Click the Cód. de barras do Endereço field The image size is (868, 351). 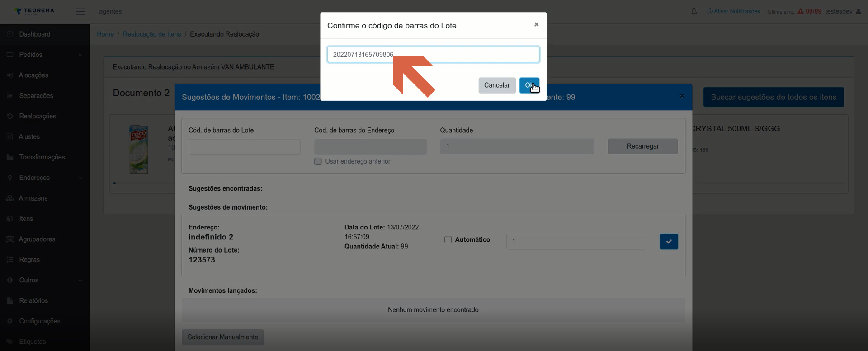370,147
